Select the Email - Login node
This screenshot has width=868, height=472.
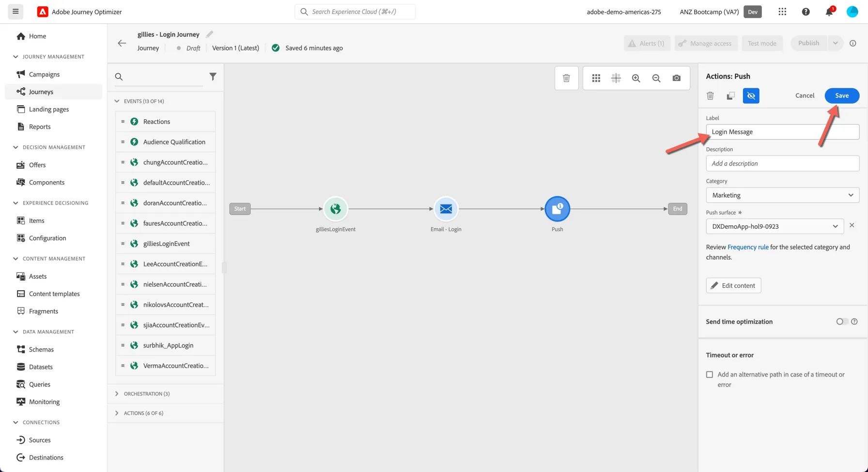click(x=446, y=209)
